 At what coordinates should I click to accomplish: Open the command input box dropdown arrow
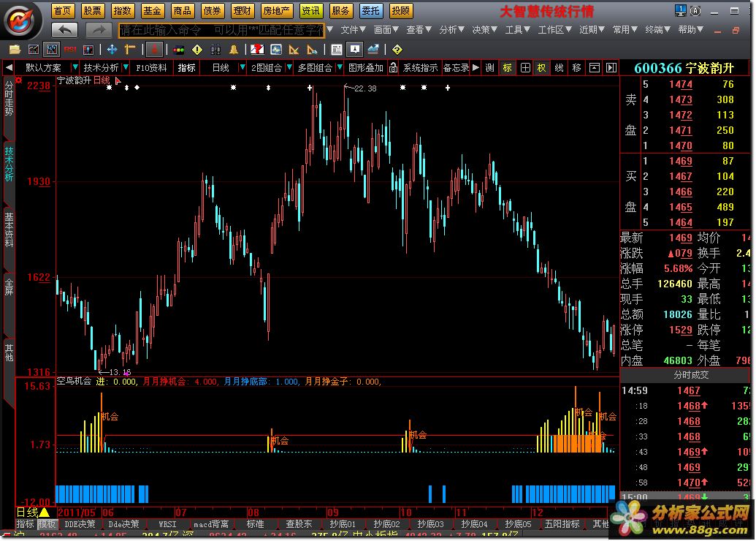[x=329, y=30]
